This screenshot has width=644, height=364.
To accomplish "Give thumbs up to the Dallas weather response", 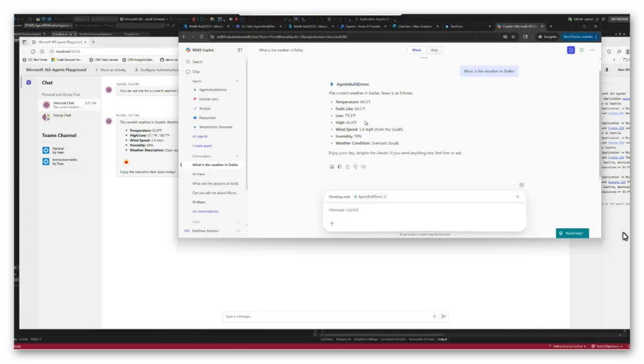I will pos(347,167).
